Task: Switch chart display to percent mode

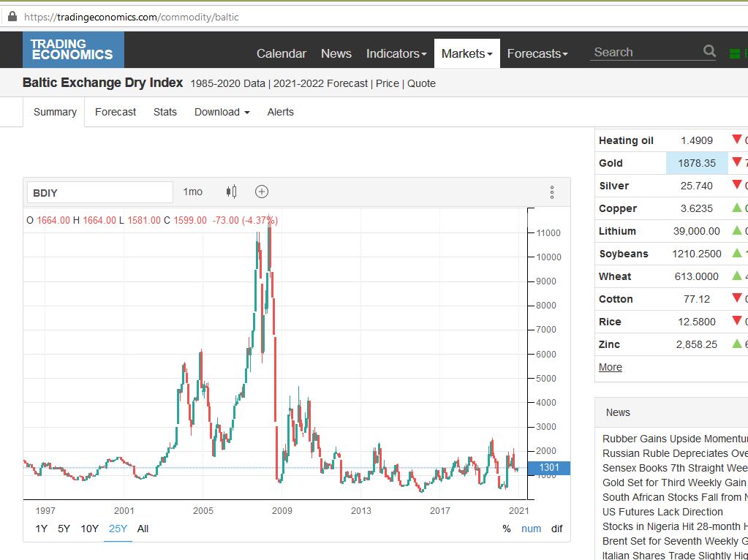Action: click(x=506, y=529)
